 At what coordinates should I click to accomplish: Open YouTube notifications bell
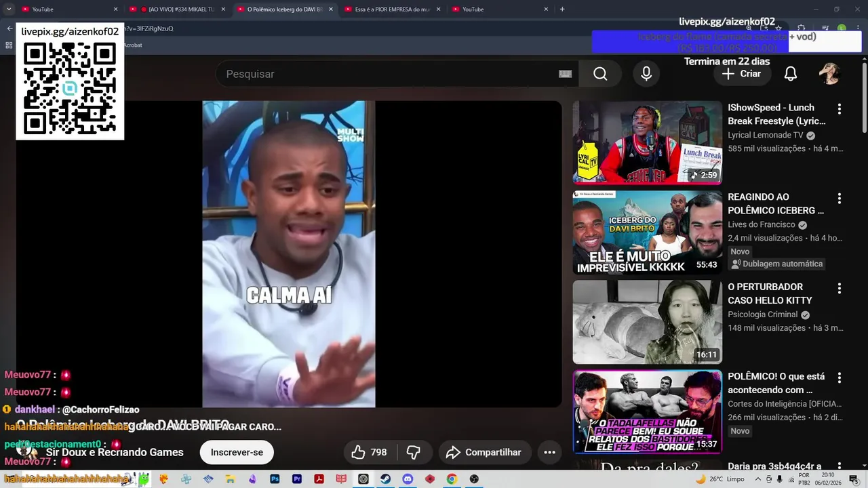[x=791, y=74]
